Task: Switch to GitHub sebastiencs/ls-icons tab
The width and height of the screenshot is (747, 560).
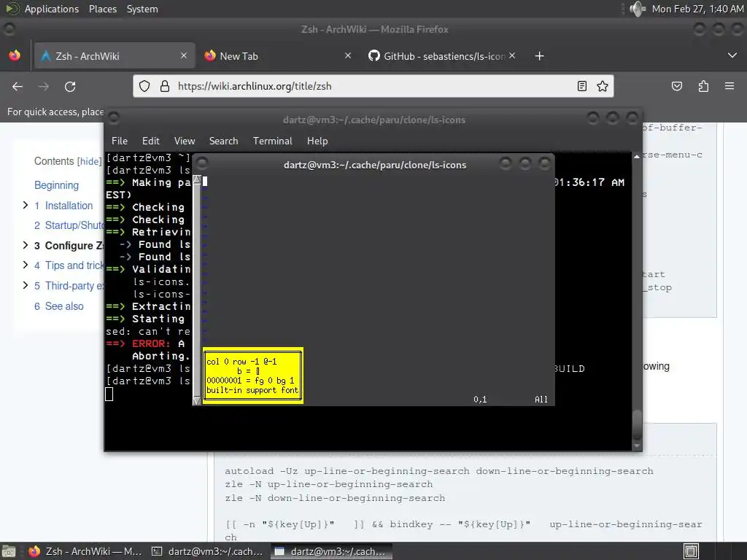Action: tap(443, 56)
